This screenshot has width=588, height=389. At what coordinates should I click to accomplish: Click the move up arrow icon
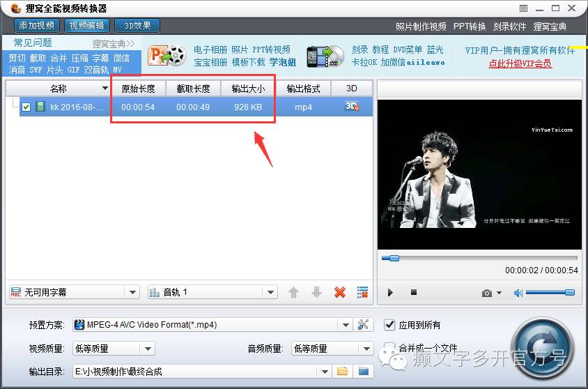[293, 292]
